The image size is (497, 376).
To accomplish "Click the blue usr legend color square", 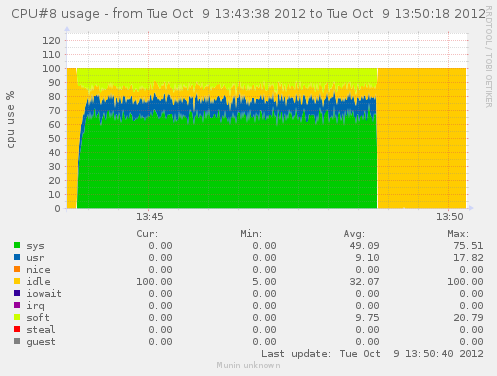I will (x=17, y=257).
